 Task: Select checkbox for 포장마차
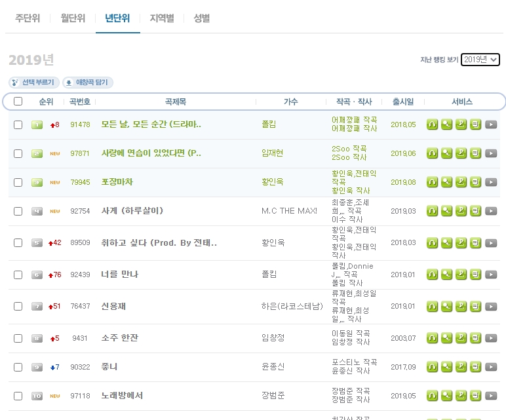click(18, 182)
